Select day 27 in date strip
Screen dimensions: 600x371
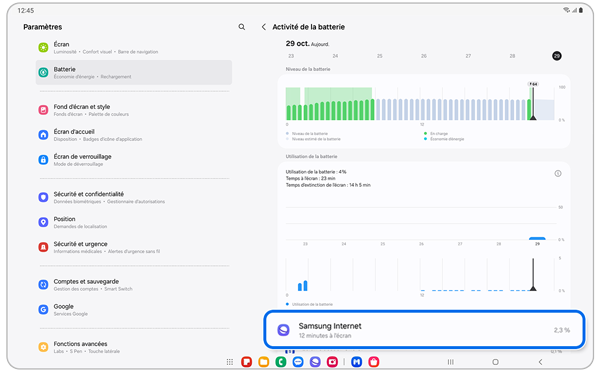pyautogui.click(x=468, y=56)
